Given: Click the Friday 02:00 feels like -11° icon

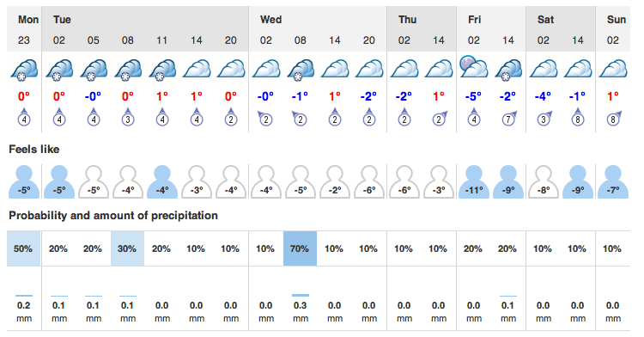Looking at the screenshot, I should click(473, 182).
